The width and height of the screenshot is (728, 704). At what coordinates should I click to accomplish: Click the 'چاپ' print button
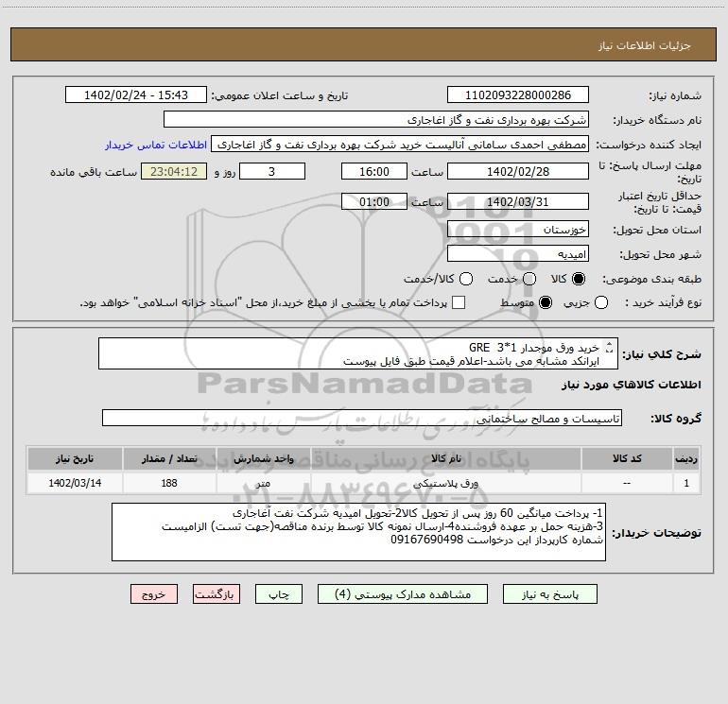pos(279,594)
